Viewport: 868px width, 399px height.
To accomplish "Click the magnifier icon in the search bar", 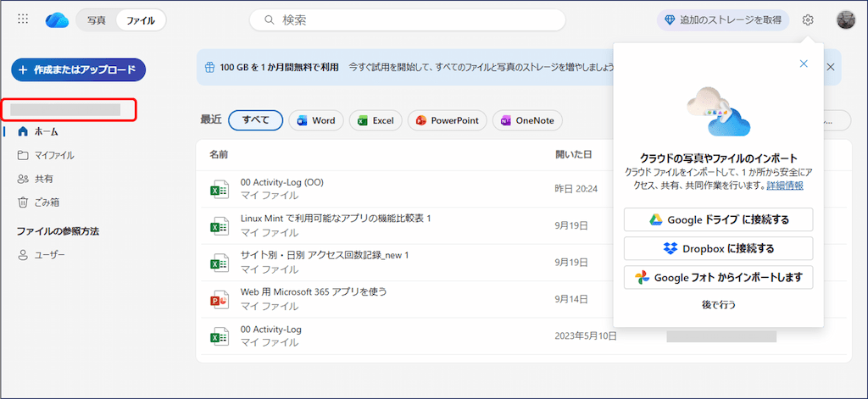I will pos(270,20).
